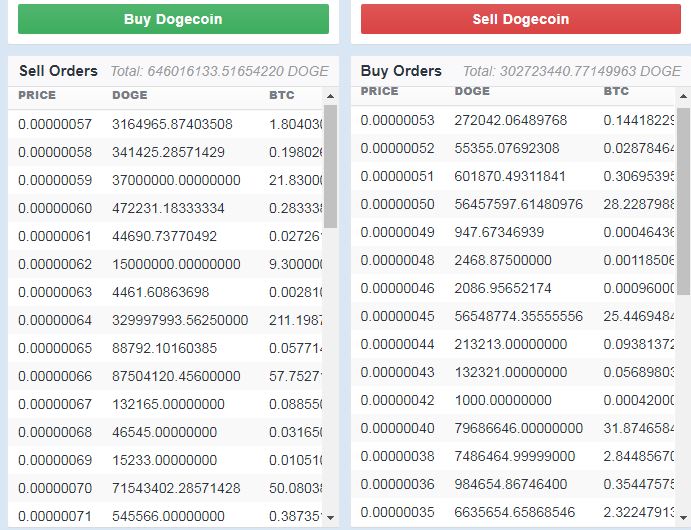Click Sell Orders scrollbar up arrow
The image size is (691, 530).
(x=330, y=96)
